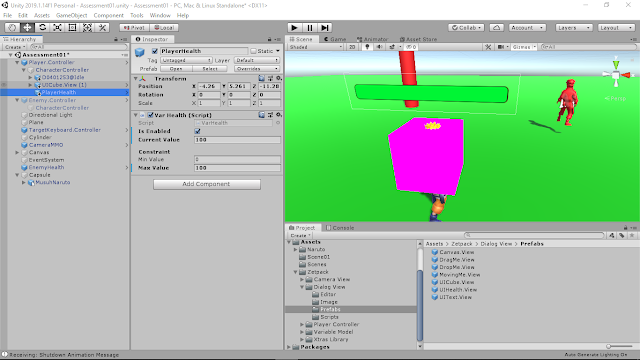Switch to the Game tab
Screen dimensions: 640x360
[x=335, y=39]
